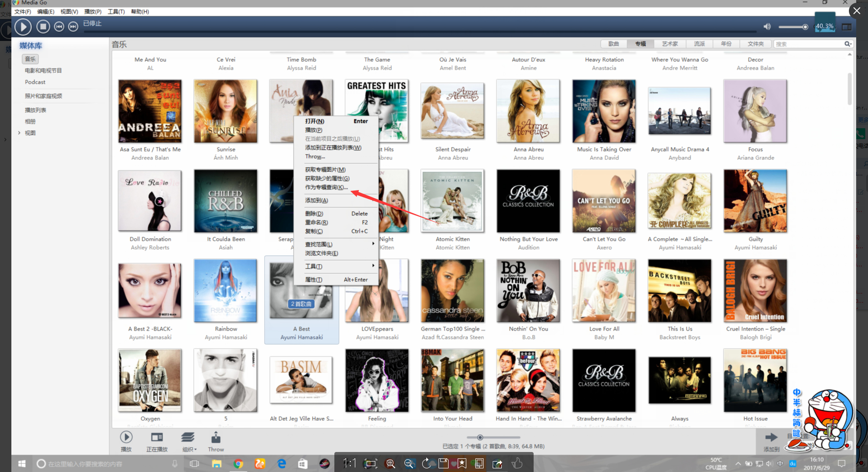Select 音乐 in the media library sidebar

[x=30, y=59]
